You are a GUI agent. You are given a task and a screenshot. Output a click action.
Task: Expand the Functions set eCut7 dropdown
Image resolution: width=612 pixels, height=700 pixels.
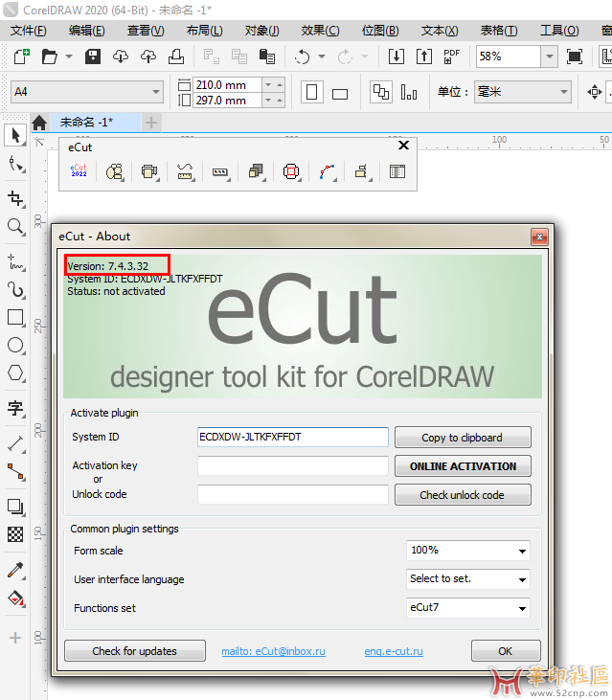522,608
